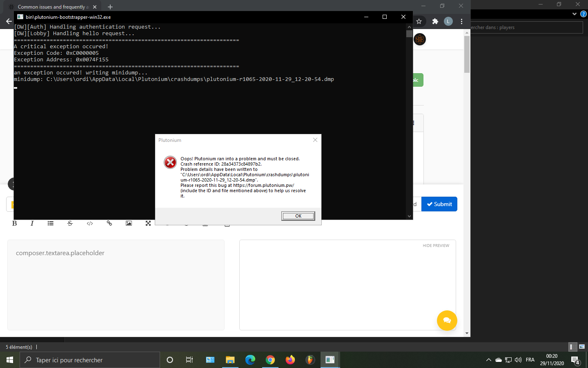Click the green button behind the console
Screen dimensions: 588x368
pos(418,80)
